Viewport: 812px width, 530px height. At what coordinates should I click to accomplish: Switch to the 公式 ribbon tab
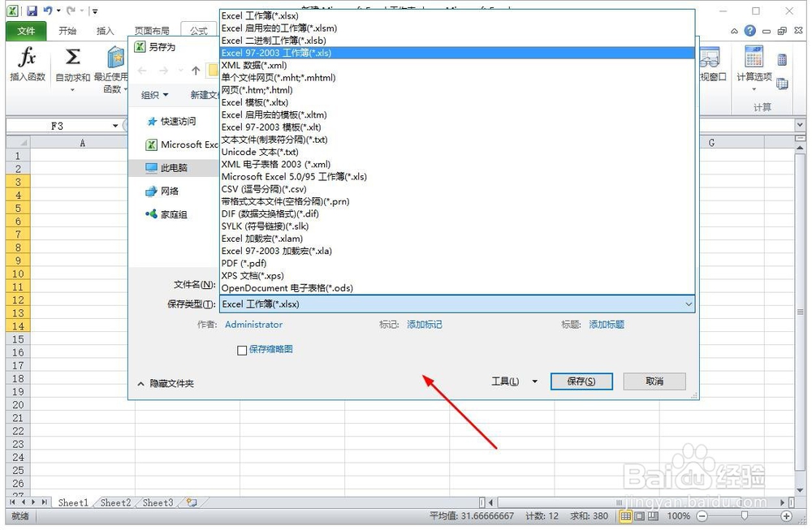coord(198,30)
